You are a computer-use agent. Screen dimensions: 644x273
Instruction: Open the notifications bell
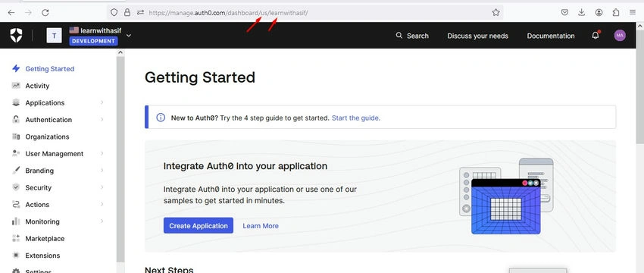[x=595, y=36]
